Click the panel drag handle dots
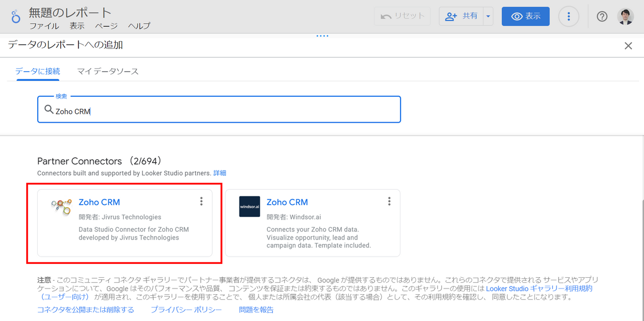The width and height of the screenshot is (644, 321). [322, 36]
